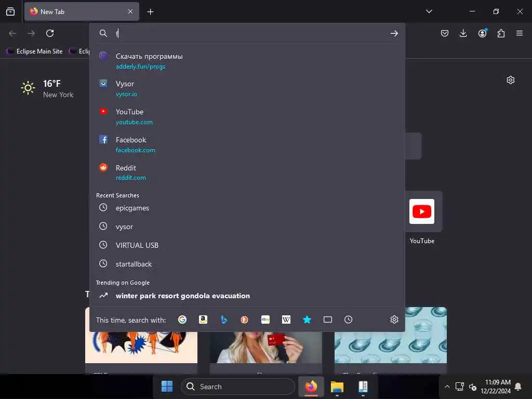
Task: Open the Extensions puzzle icon
Action: (x=501, y=33)
